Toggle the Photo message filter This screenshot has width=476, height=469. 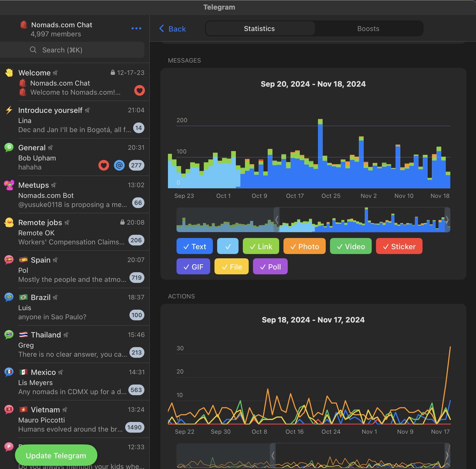304,246
